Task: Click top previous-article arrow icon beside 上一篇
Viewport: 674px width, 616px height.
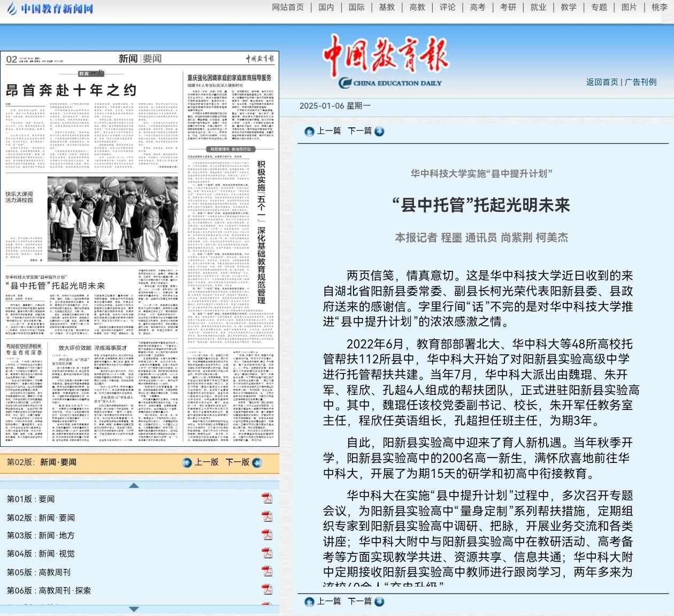Action: [309, 131]
